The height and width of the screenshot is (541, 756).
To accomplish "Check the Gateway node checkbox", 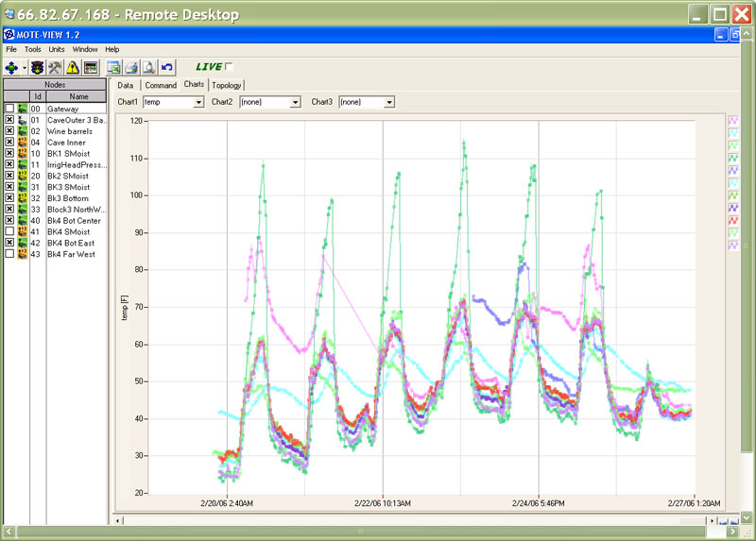I will [x=9, y=109].
